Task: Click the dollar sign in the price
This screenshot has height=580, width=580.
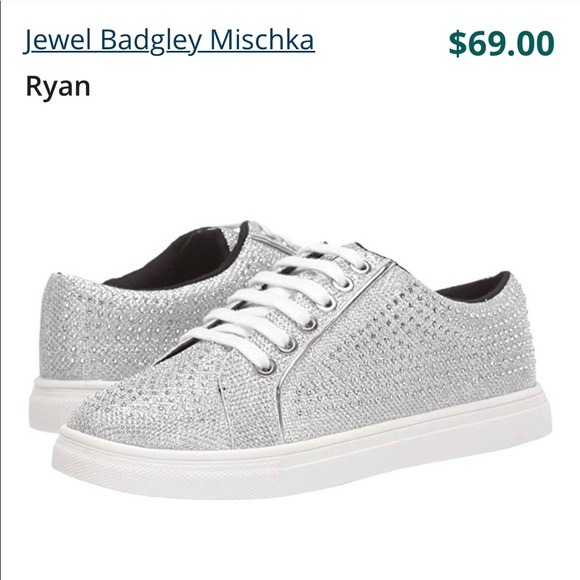Action: point(457,44)
